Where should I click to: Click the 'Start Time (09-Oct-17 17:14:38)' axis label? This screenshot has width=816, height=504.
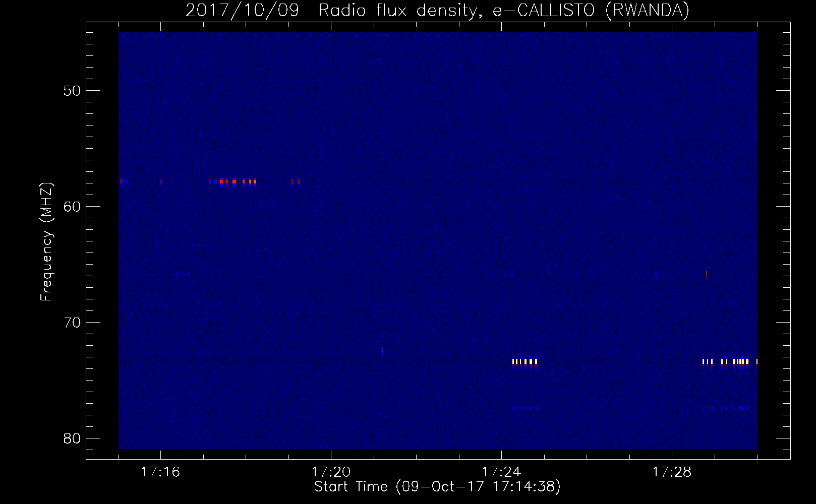[x=437, y=487]
